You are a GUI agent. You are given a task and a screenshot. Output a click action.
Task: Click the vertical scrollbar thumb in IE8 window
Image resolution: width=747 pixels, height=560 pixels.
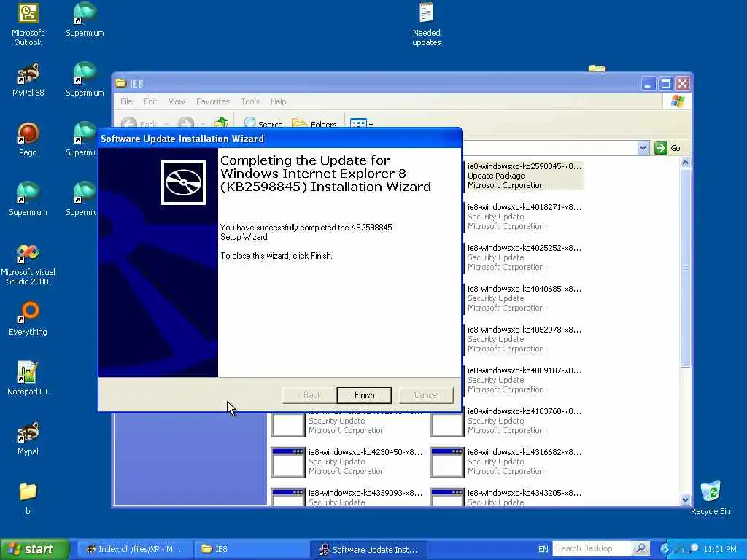point(685,268)
